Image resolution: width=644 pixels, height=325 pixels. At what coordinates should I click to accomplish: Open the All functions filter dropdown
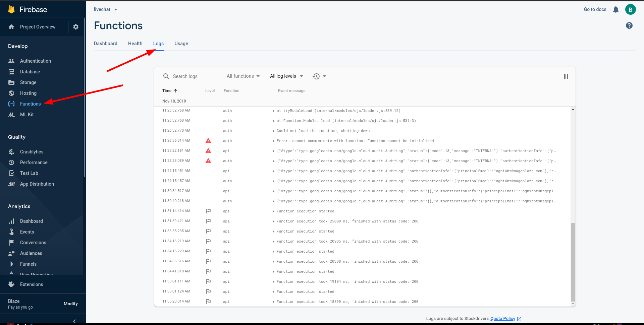(x=243, y=76)
